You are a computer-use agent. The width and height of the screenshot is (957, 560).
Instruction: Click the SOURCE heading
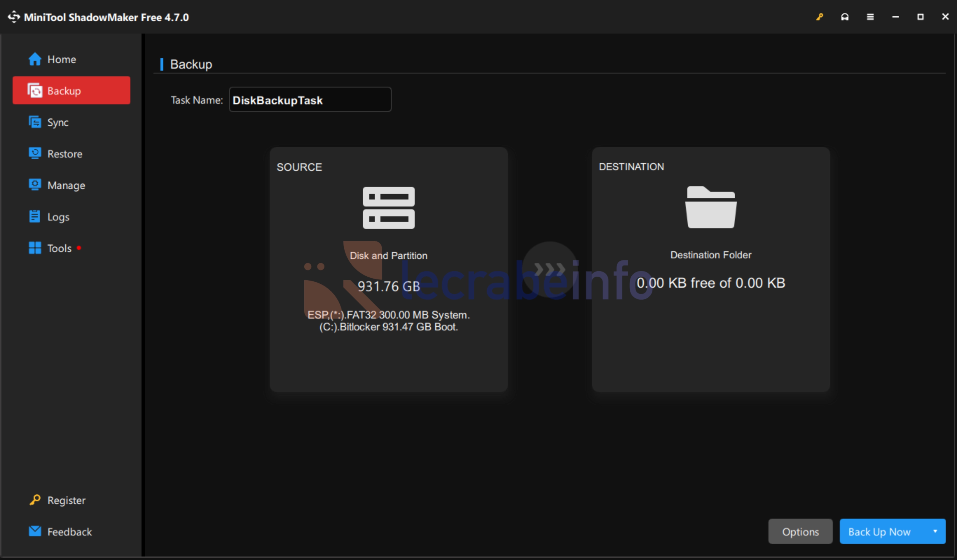299,167
